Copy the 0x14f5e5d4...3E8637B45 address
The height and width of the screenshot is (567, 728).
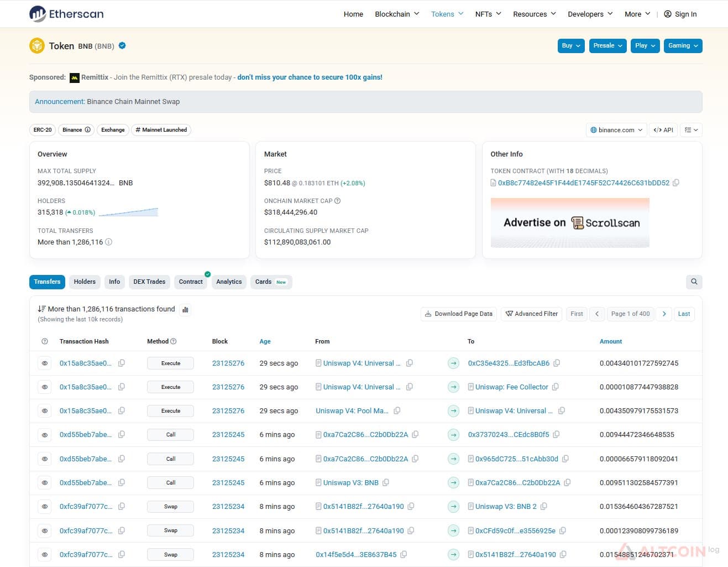404,554
